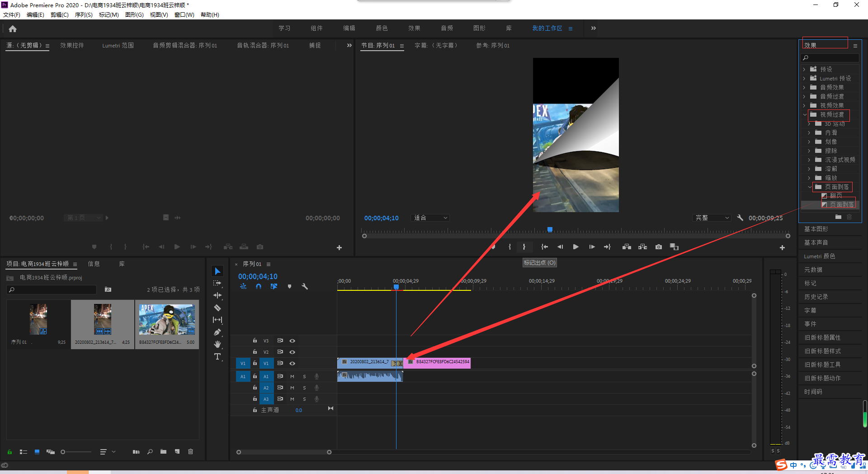
Task: Click the delete trash icon in project panel
Action: coord(190,451)
